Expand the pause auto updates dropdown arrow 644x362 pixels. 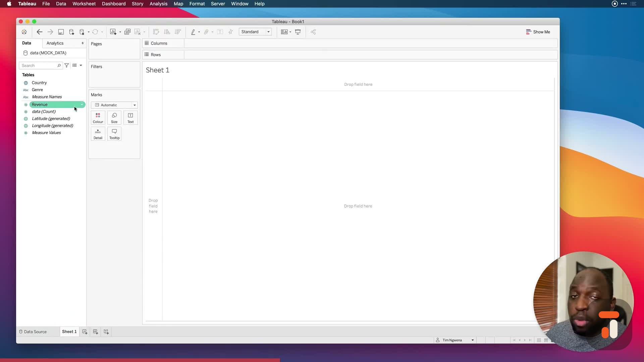click(89, 32)
